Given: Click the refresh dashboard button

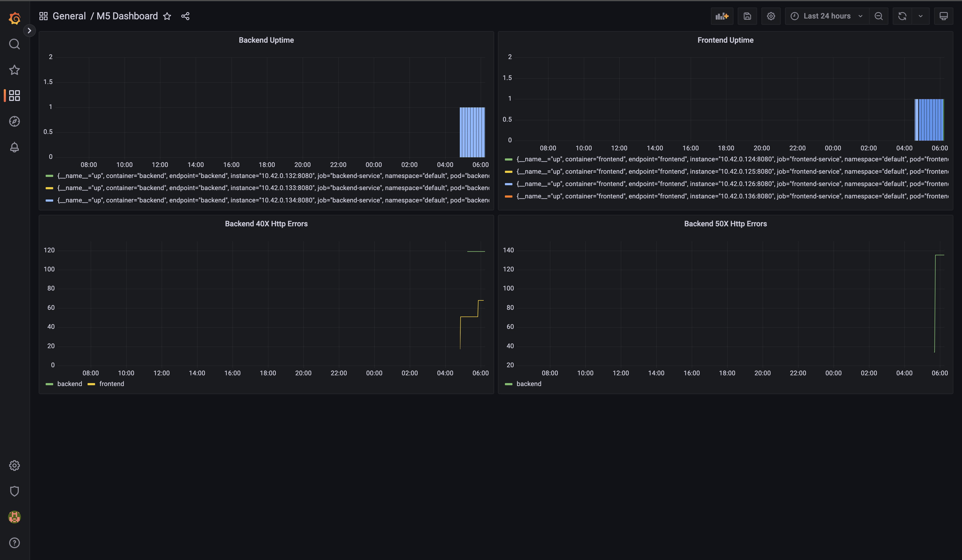Looking at the screenshot, I should pos(902,16).
